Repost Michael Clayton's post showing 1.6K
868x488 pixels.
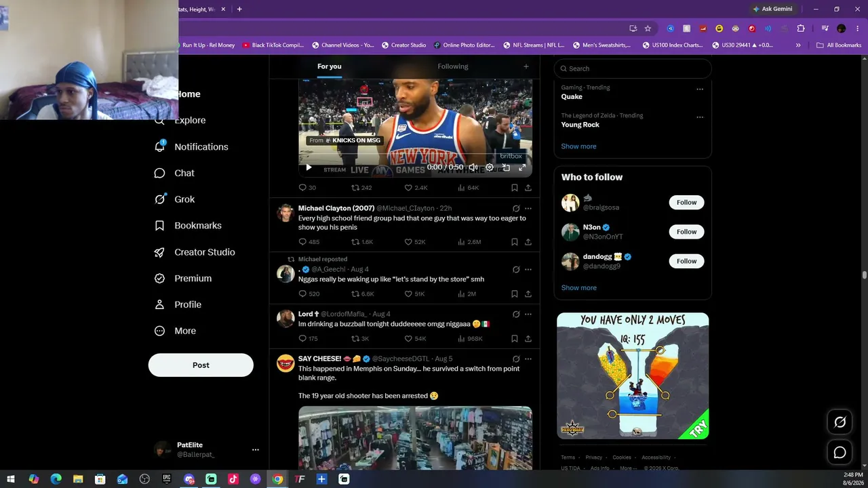[x=362, y=242]
